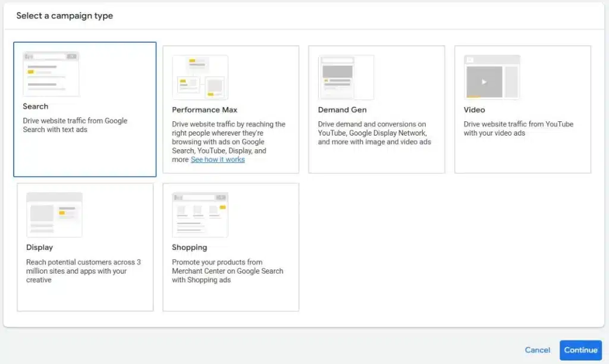Choose the Video campaign title
The image size is (609, 364).
pos(474,110)
